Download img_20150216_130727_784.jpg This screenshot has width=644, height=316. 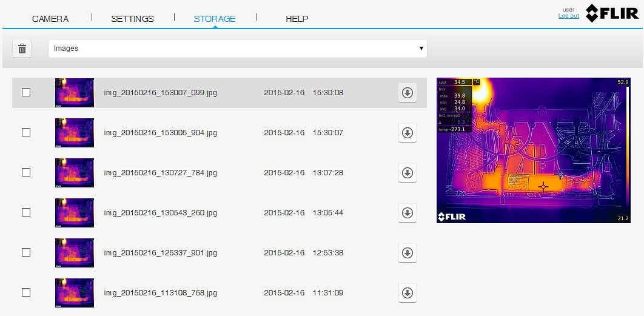pos(408,173)
